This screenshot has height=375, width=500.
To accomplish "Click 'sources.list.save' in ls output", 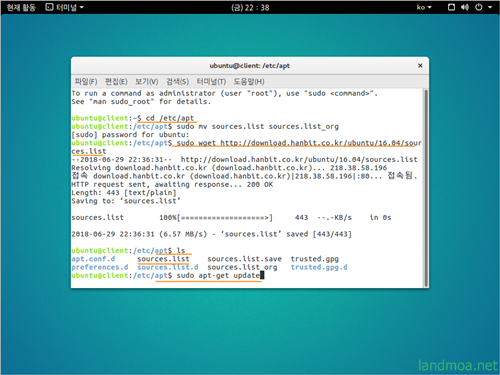I will (244, 259).
